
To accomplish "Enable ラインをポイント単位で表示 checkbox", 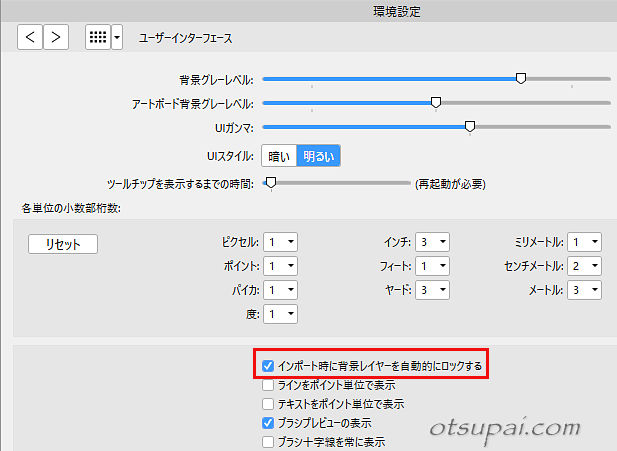I will [x=267, y=385].
